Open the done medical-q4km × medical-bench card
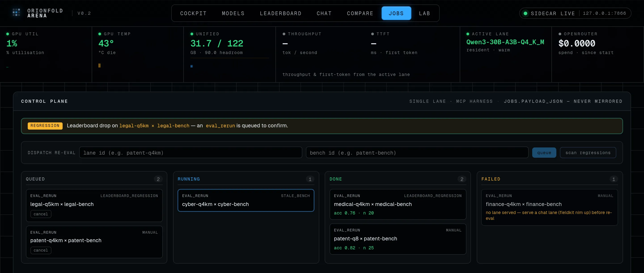The height and width of the screenshot is (273, 644). (x=398, y=204)
